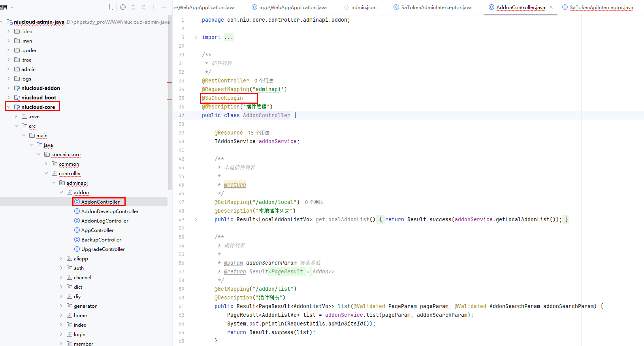Collapse all project tree nodes
Screen dimensions: 644x346
pyautogui.click(x=143, y=7)
